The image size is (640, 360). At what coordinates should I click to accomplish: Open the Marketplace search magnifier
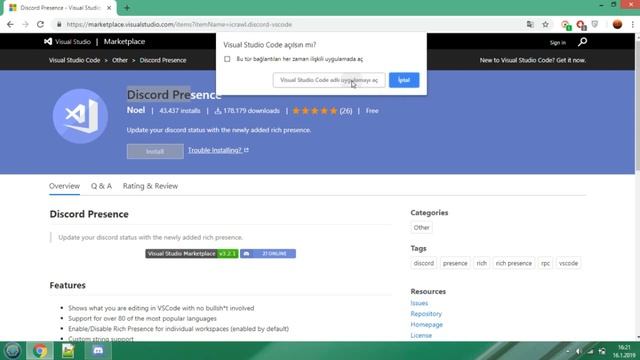(582, 42)
